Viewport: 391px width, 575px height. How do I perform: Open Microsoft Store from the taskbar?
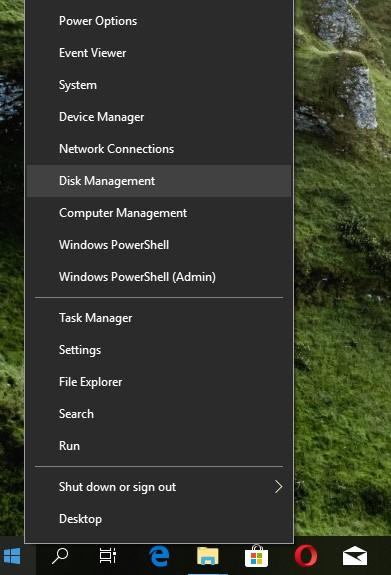256,556
